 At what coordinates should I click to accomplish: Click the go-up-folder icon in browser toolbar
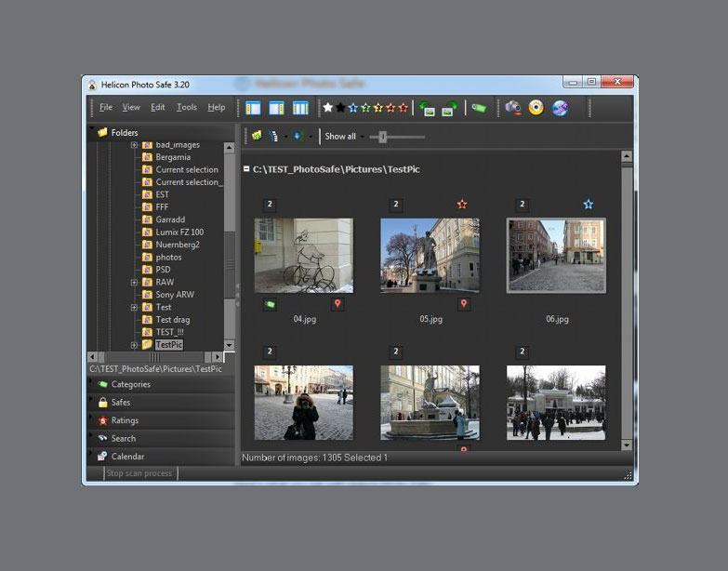pyautogui.click(x=257, y=136)
